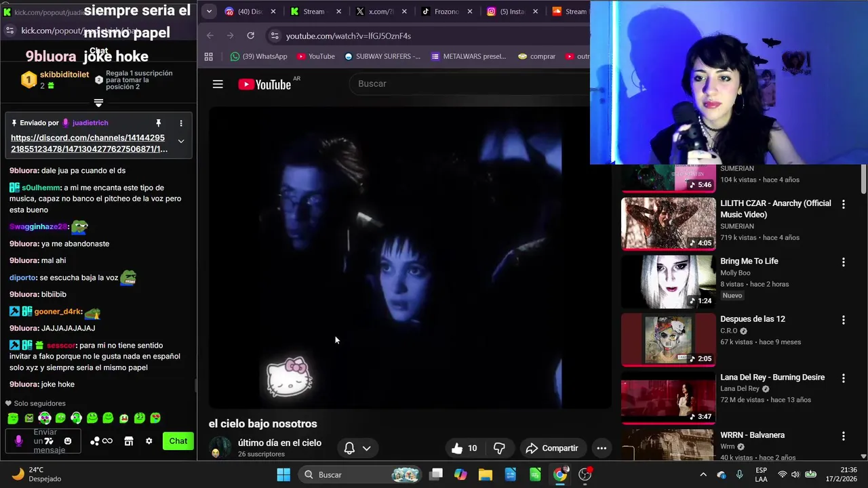Open Copilot icon on the taskbar

pyautogui.click(x=460, y=474)
